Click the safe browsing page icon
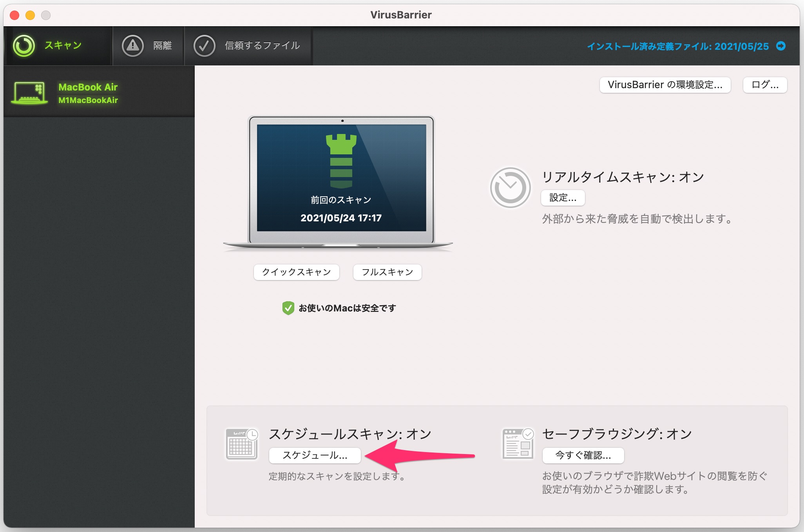Viewport: 804px width, 532px height. tap(518, 443)
